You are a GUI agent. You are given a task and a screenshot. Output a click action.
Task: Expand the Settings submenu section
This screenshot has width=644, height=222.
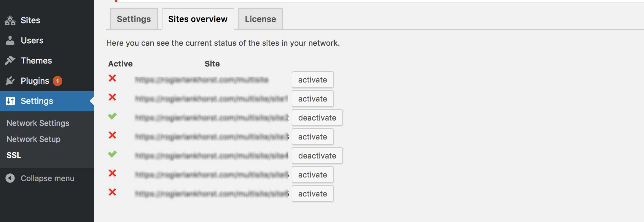tap(36, 101)
